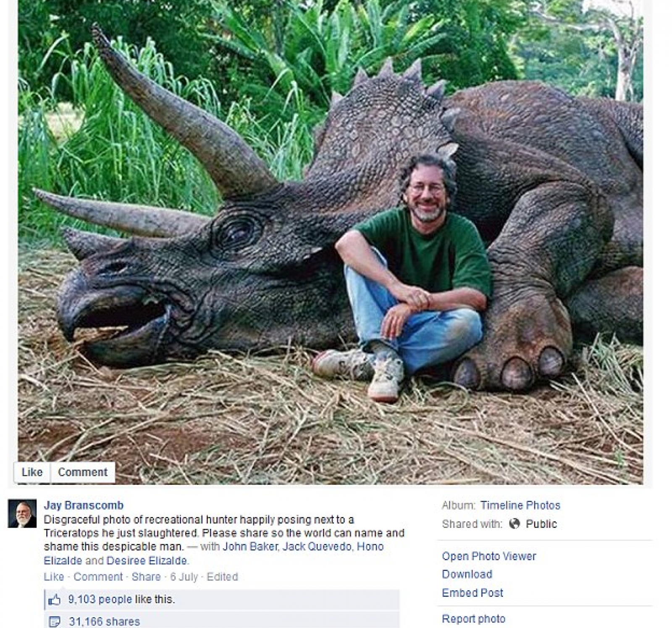Click the globe icon next to Public
Viewport: 672px width, 628px height.
coord(514,524)
